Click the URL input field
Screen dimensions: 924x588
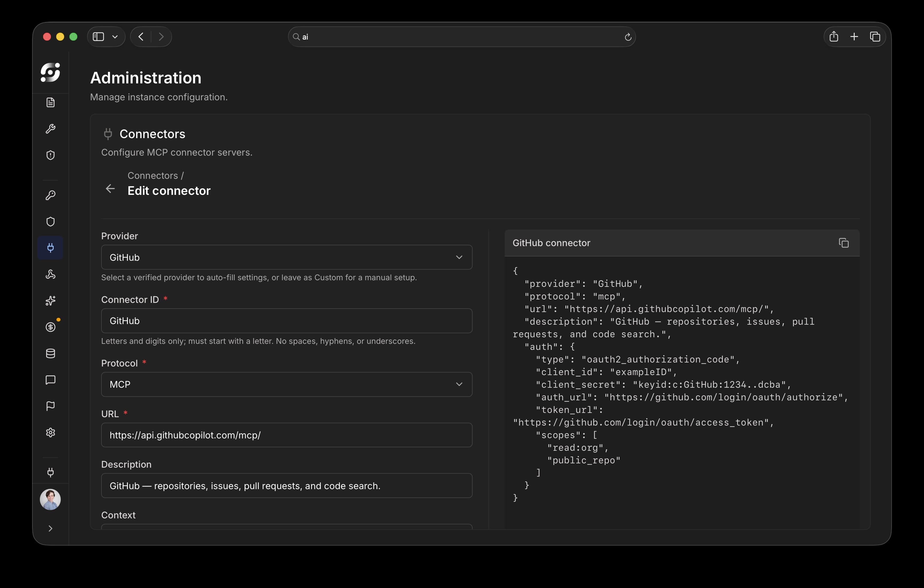[287, 435]
